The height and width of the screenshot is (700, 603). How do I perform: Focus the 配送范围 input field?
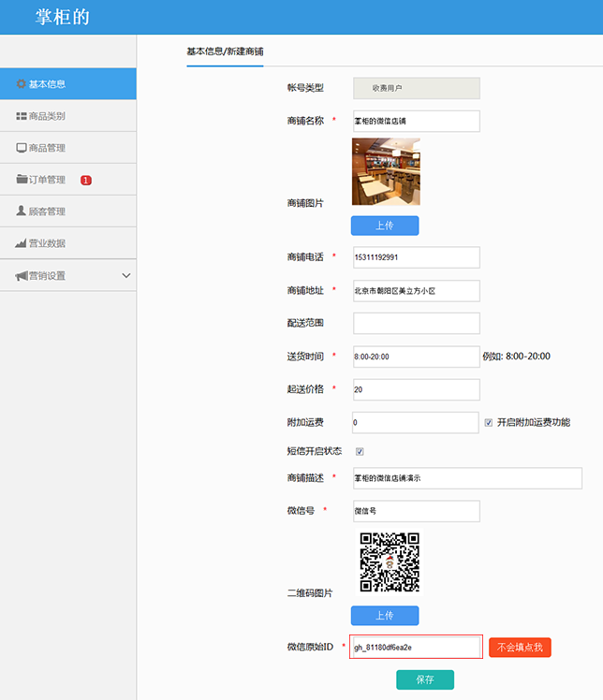pos(416,323)
